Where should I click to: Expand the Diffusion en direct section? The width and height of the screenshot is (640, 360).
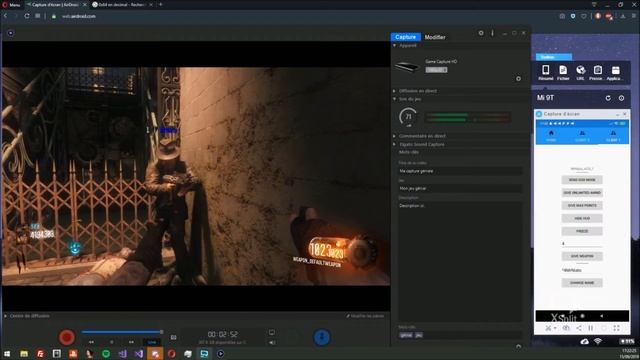pyautogui.click(x=394, y=91)
